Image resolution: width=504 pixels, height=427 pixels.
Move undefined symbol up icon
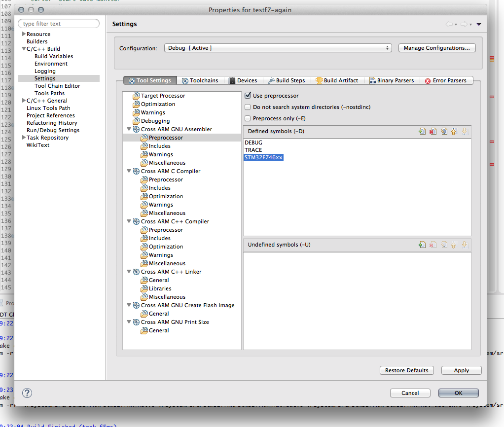point(454,245)
